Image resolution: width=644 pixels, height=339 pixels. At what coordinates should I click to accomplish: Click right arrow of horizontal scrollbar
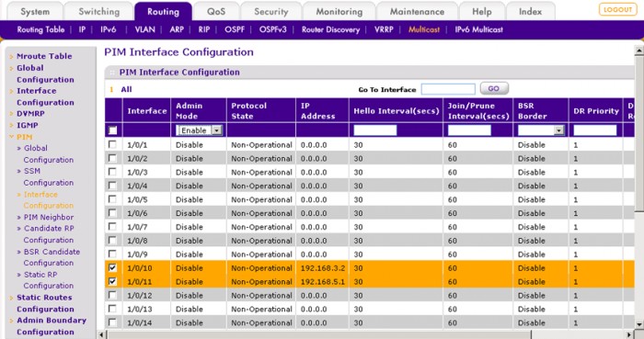pyautogui.click(x=629, y=334)
